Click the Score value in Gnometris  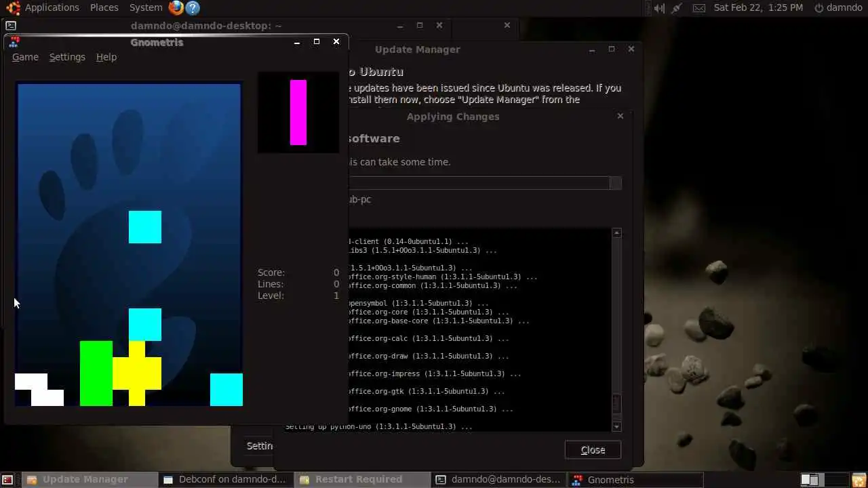(x=336, y=272)
